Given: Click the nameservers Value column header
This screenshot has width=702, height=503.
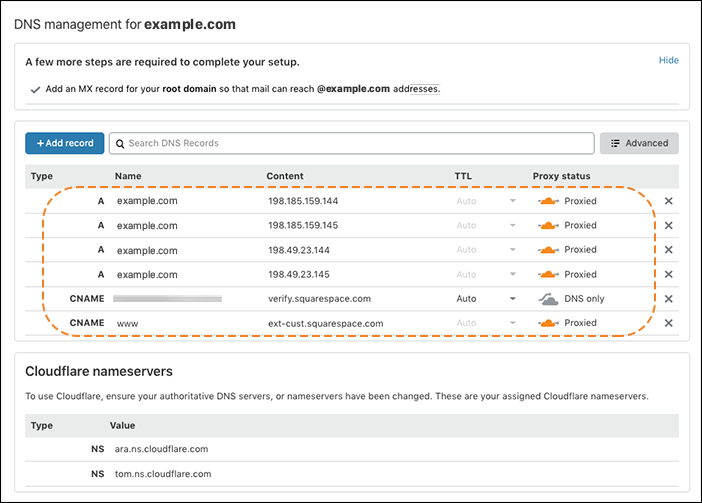Looking at the screenshot, I should 122,426.
